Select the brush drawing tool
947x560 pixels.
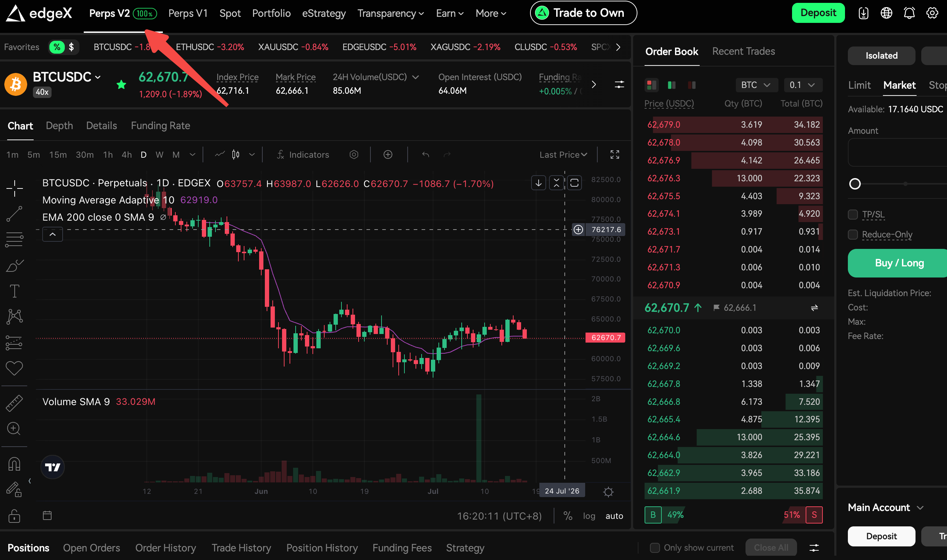coord(14,265)
